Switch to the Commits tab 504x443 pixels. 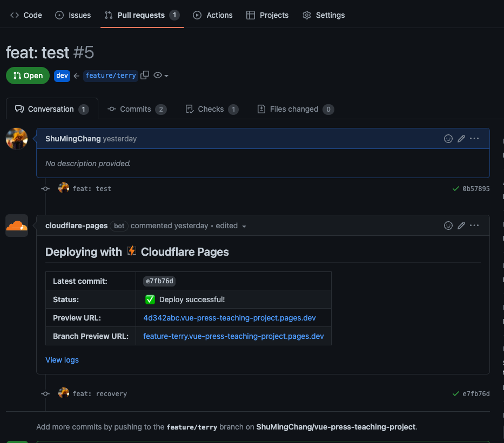coord(137,109)
